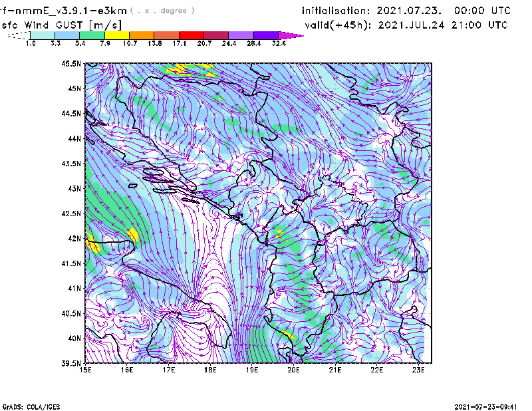The height and width of the screenshot is (411, 532).
Task: Click the legend value 1.6
Action: (31, 43)
